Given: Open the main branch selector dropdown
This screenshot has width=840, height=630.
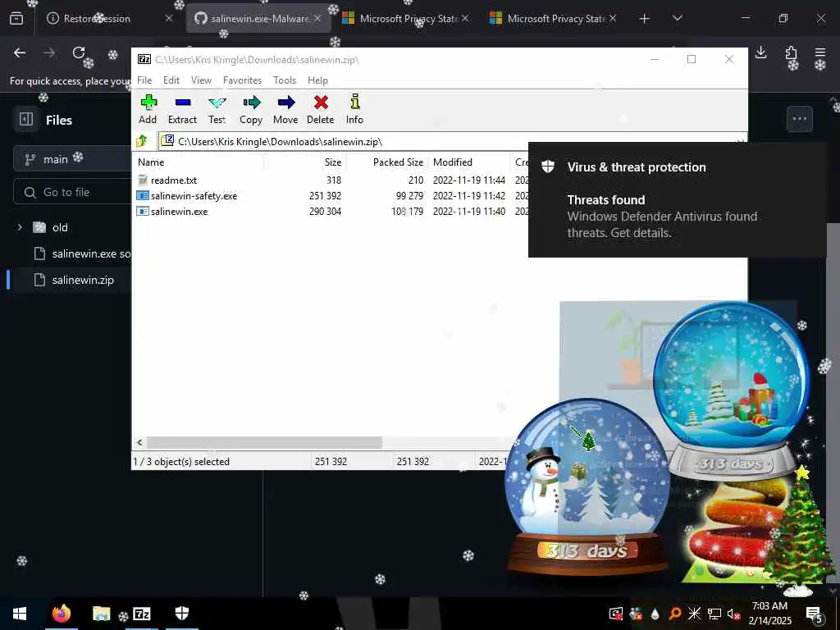Looking at the screenshot, I should pos(72,159).
